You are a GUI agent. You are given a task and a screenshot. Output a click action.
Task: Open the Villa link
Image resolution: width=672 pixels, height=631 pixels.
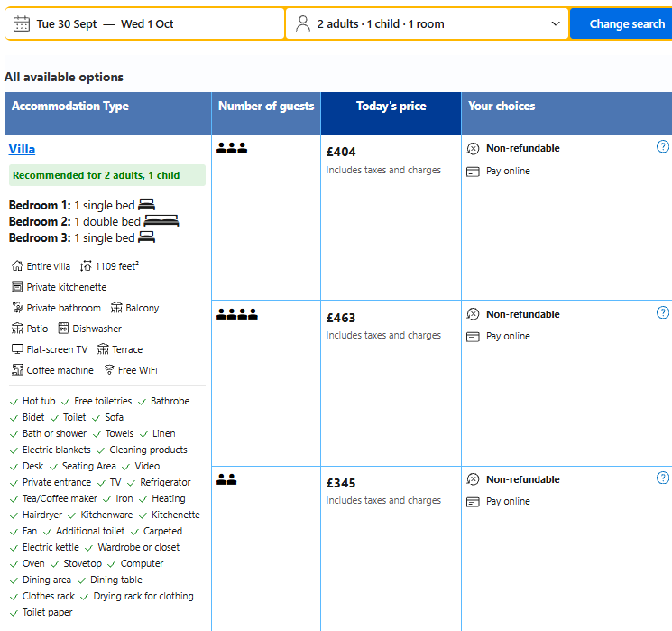(x=22, y=149)
